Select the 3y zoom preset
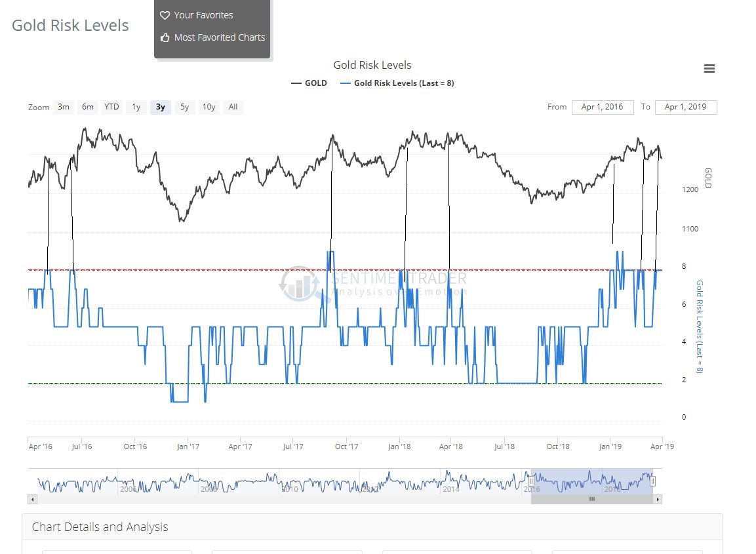 pos(160,107)
